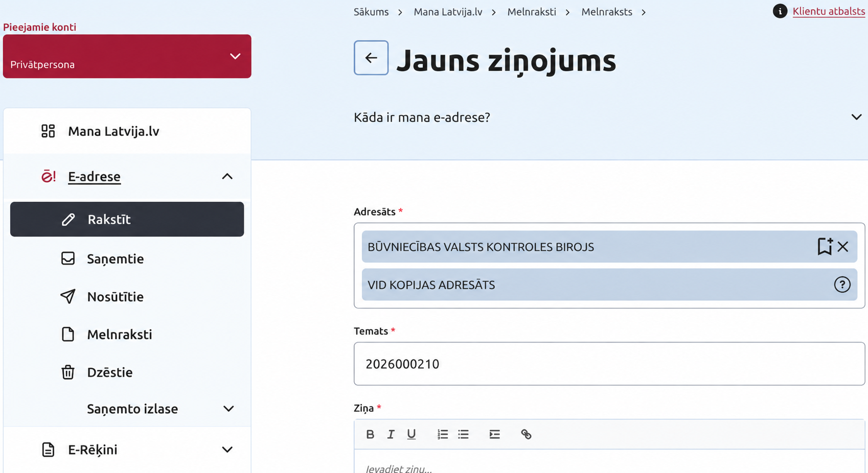This screenshot has height=473, width=868.
Task: Click the E-Rēķini document icon
Action: pos(48,450)
